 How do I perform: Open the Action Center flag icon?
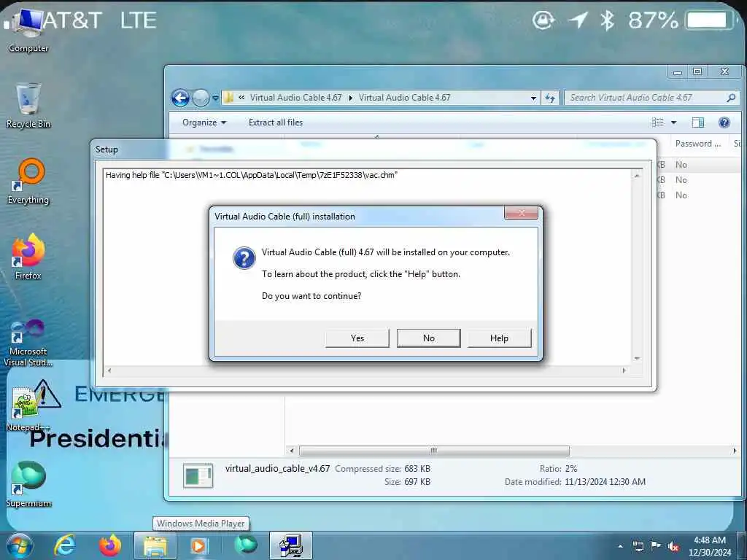coord(656,546)
